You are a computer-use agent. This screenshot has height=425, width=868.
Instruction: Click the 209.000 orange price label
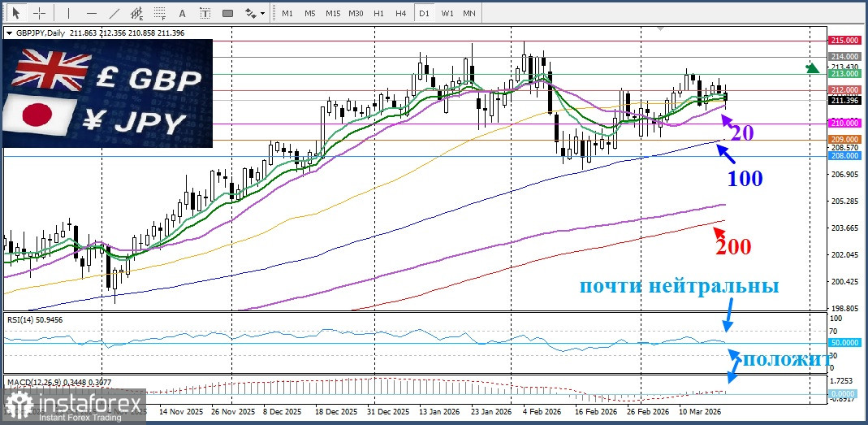844,139
